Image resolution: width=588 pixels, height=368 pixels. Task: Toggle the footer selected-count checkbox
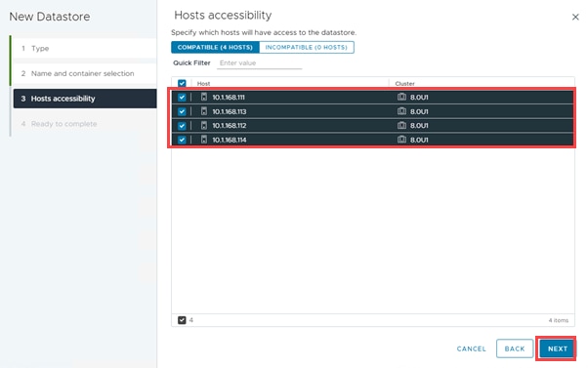coord(182,320)
